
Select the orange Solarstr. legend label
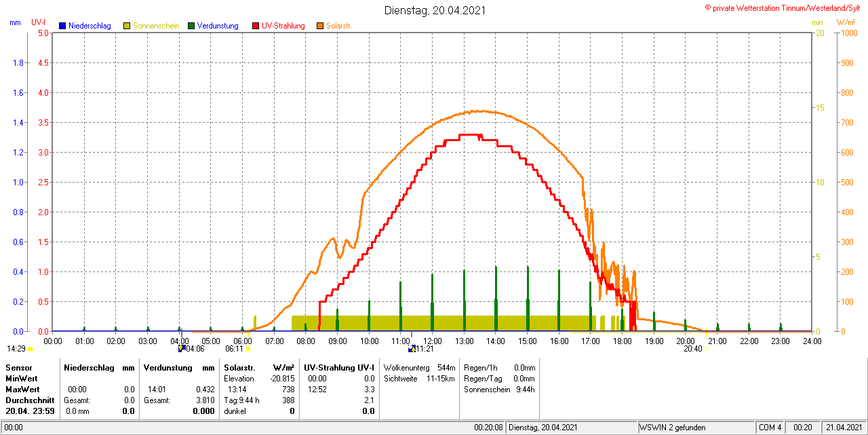(x=338, y=26)
